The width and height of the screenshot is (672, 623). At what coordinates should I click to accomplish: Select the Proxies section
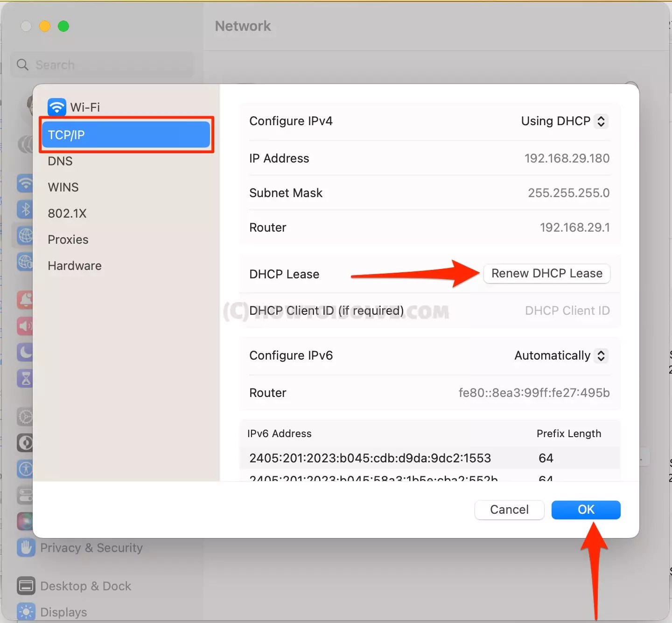click(x=68, y=239)
